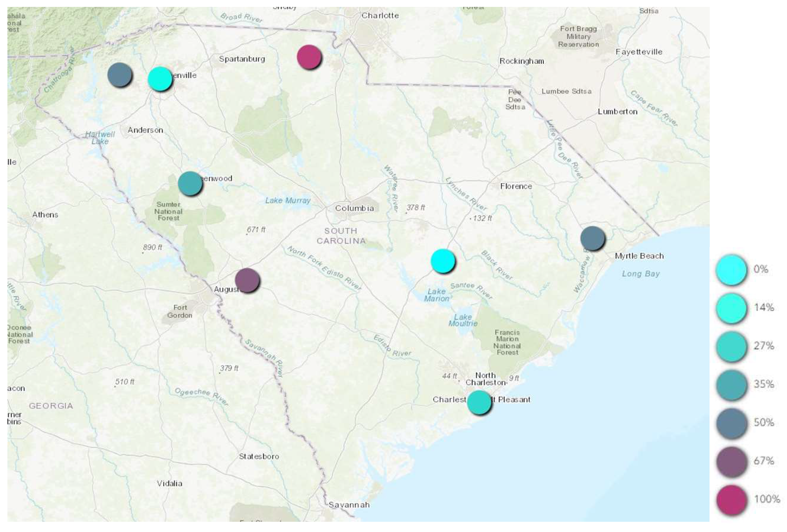Click the 0% legend color circle
This screenshot has height=532, width=787.
731,270
